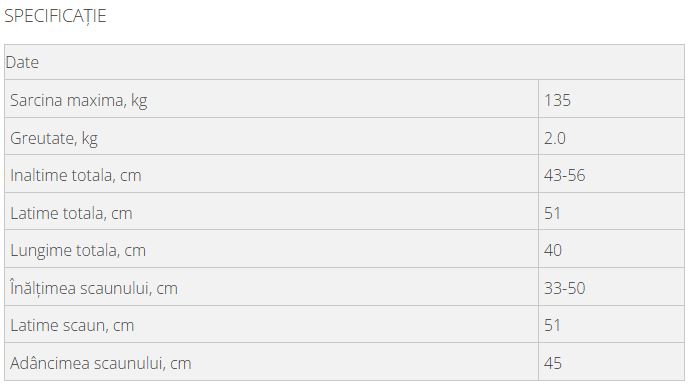Viewport: 690px width, 388px height.
Task: Click the Inaltime totala, cm label
Action: pos(76,176)
